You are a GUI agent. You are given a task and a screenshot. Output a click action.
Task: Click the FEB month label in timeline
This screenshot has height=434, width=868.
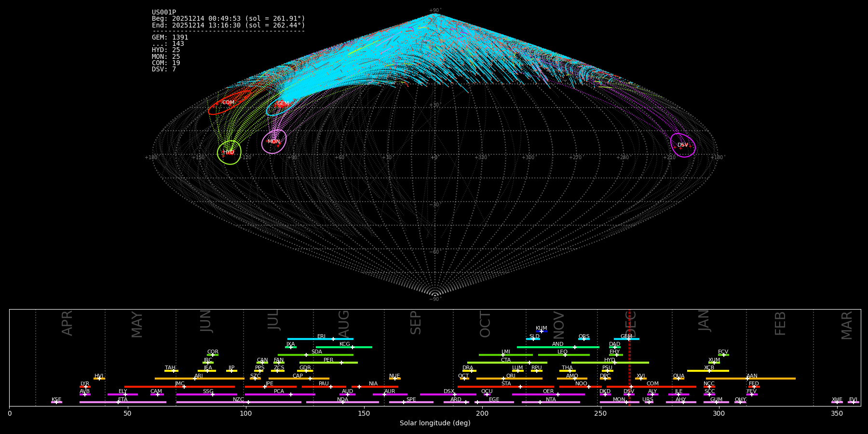(780, 324)
